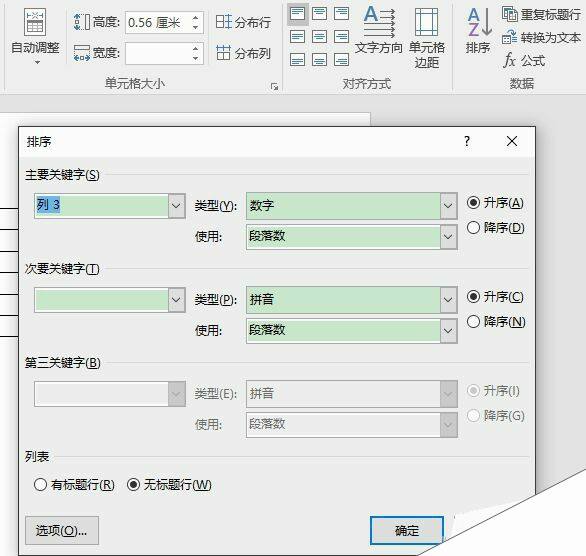Select 降序(N) for the secondary key
This screenshot has width=586, height=556.
[496, 321]
